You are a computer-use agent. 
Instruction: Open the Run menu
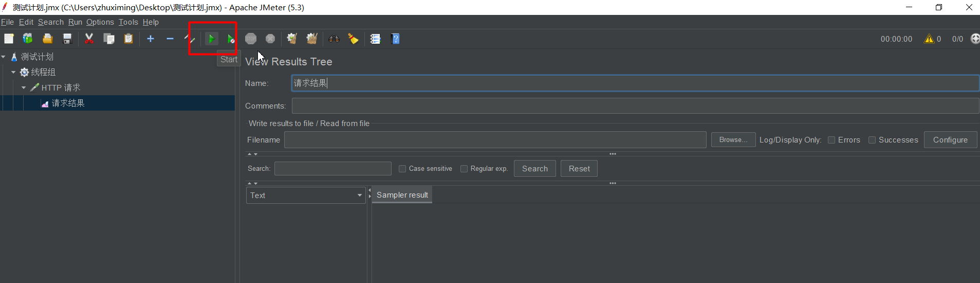(75, 22)
